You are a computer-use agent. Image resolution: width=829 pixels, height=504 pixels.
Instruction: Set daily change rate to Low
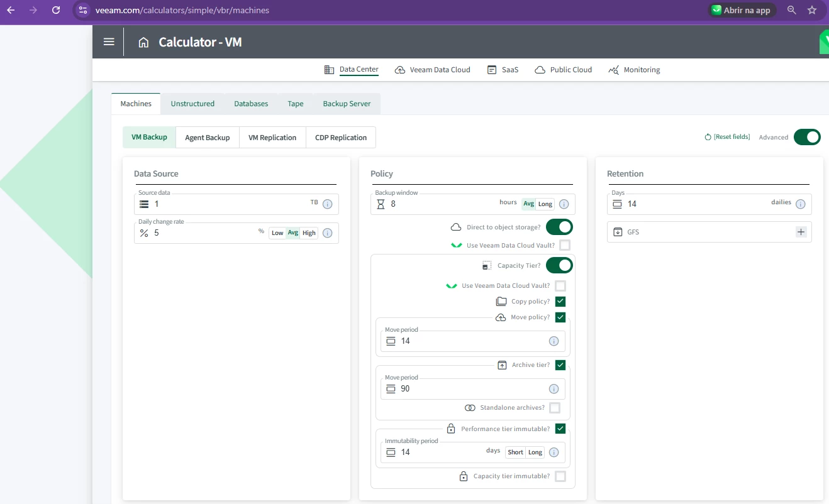point(277,233)
